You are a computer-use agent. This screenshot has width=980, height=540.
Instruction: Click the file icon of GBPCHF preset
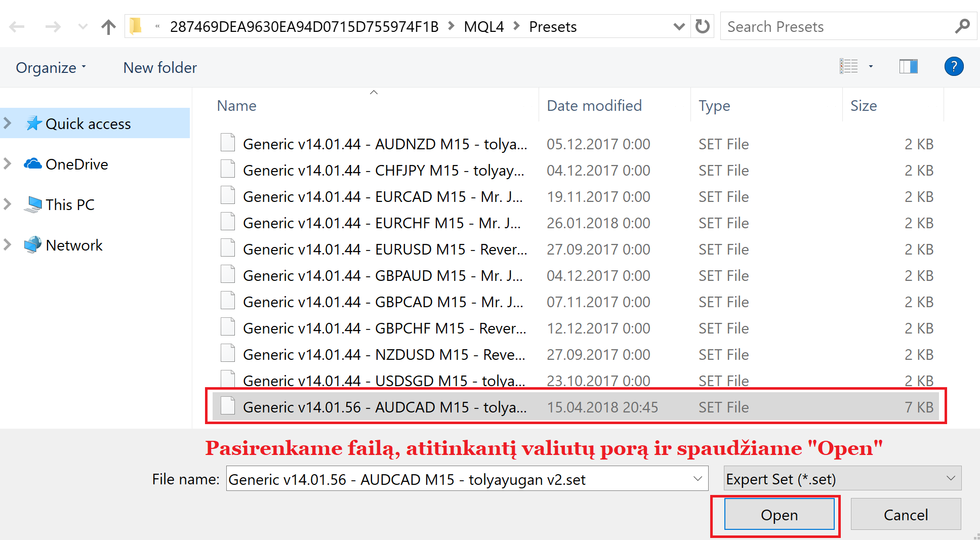coord(228,327)
